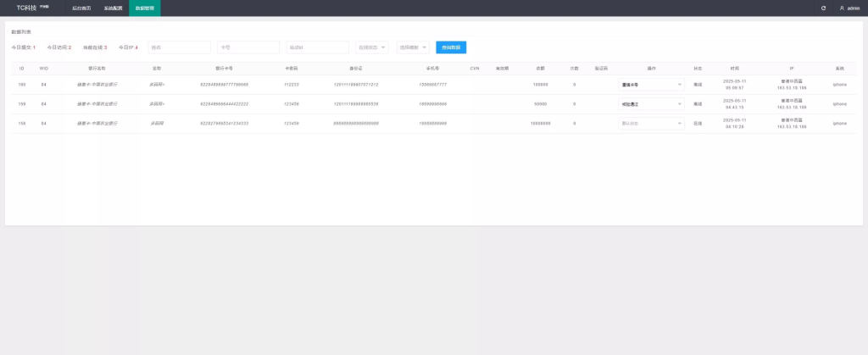Click the 银行名称 column header
Viewport: 868px width, 355px height.
click(97, 69)
